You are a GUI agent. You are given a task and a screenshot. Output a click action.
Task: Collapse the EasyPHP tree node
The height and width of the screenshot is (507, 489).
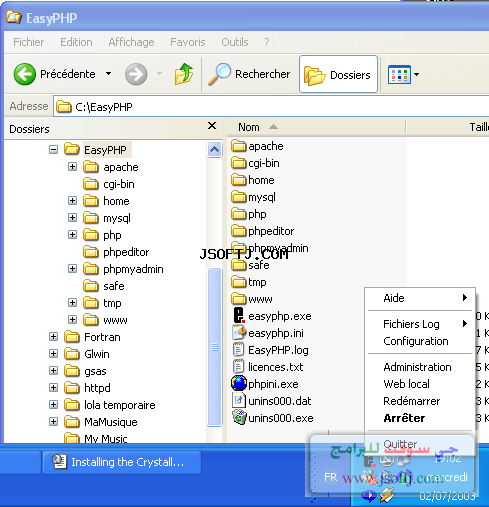pos(53,149)
